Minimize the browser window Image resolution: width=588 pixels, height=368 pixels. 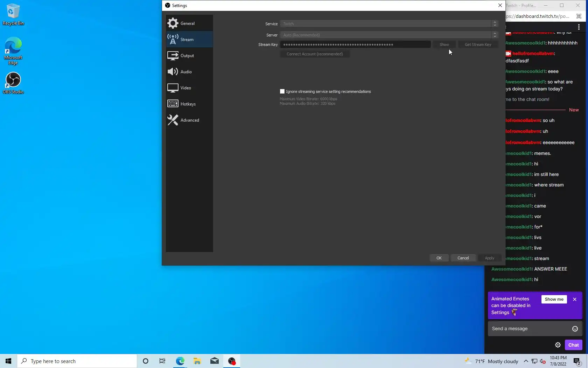[x=546, y=5]
